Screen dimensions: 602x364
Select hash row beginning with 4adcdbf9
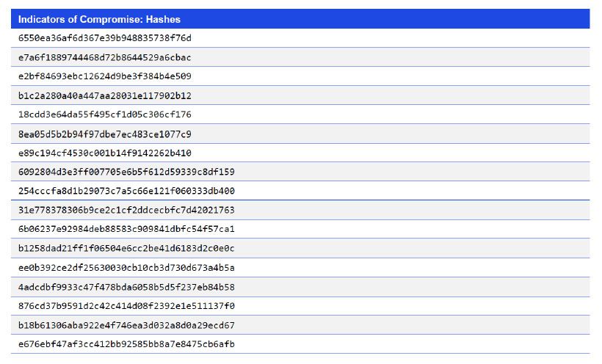click(x=126, y=286)
